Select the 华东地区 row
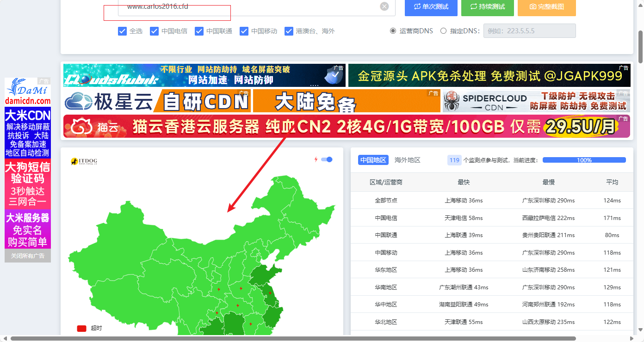644x342 pixels. (x=492, y=270)
